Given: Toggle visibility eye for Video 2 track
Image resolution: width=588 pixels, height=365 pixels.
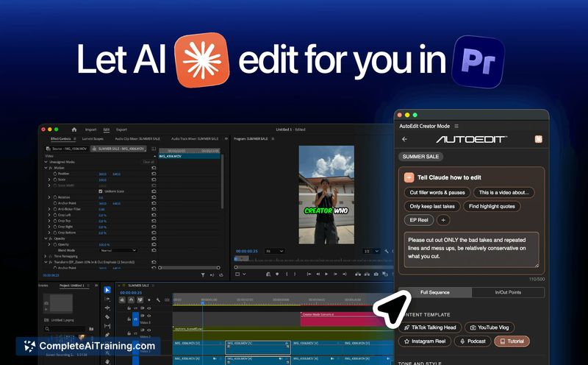Looking at the screenshot, I should tap(149, 330).
